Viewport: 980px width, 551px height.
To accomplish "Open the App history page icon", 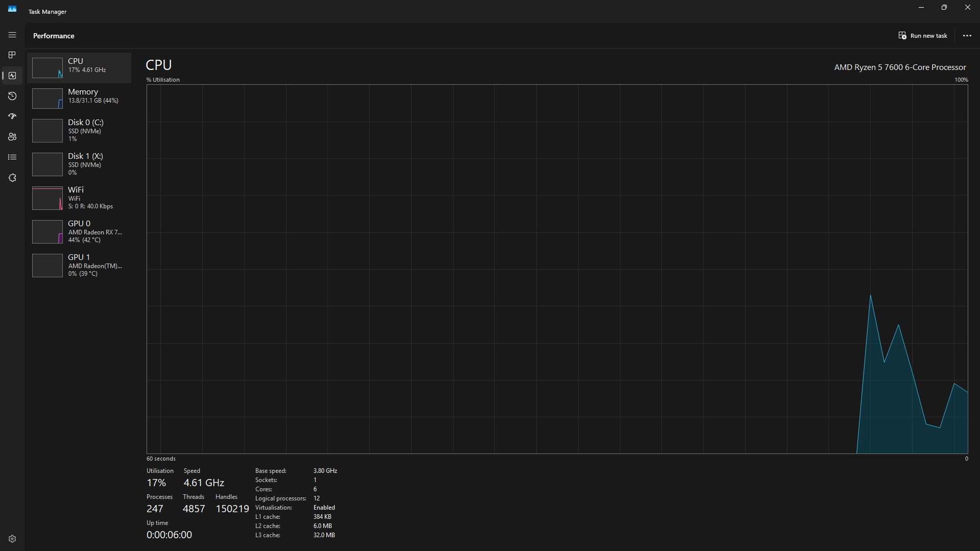I will pos(12,96).
